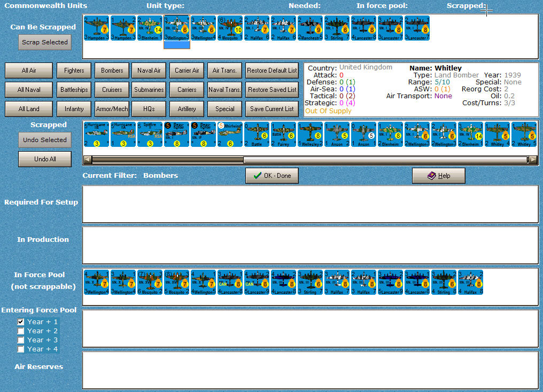Select the Beaufighter Mk IF scrapped counter
Screen dimensions: 543x392
click(x=203, y=134)
